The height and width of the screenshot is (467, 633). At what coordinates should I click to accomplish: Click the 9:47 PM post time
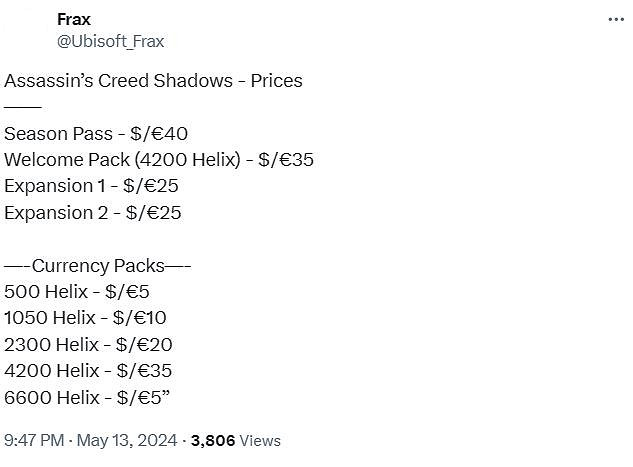tap(36, 440)
